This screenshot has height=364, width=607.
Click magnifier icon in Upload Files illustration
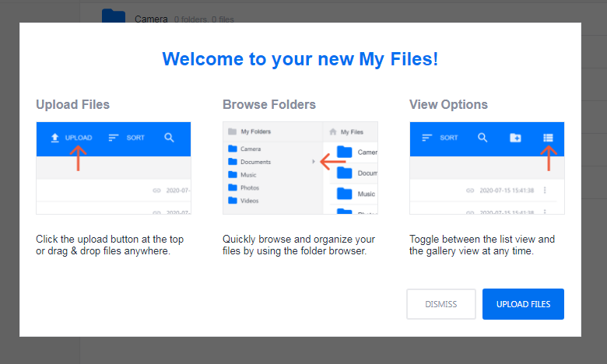tap(169, 138)
